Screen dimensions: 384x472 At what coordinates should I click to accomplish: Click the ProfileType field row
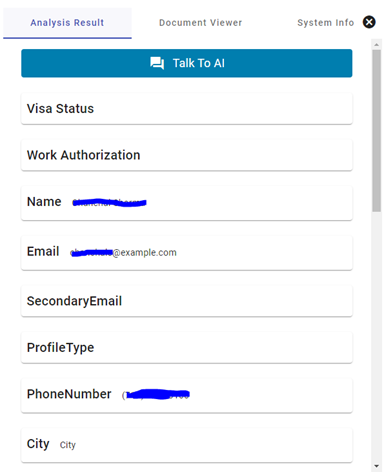(187, 347)
